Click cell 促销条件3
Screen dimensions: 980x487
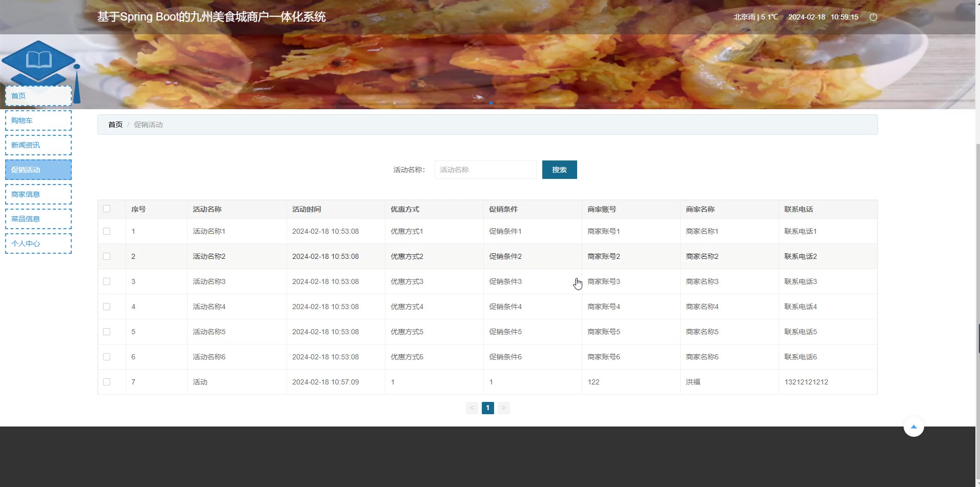tap(505, 281)
